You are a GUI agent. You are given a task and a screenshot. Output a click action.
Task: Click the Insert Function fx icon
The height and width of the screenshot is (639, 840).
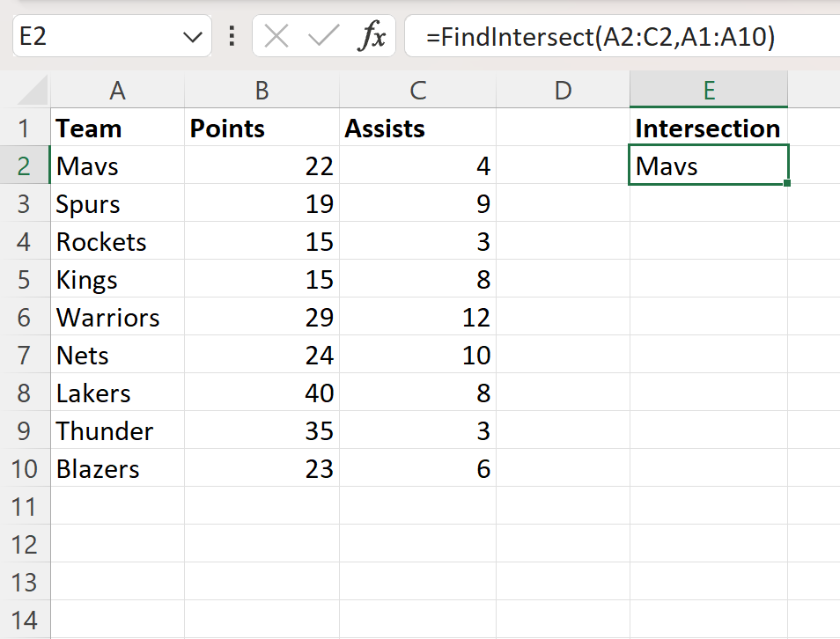[374, 37]
